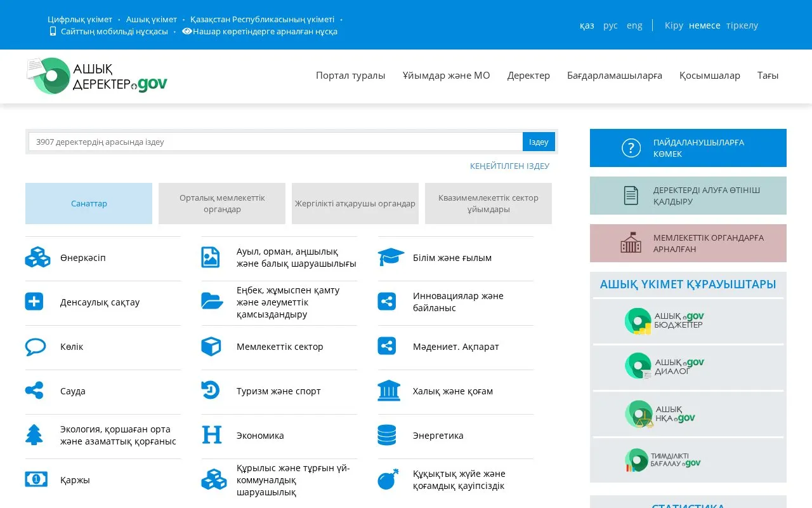This screenshot has height=508, width=812.
Task: Open the Портал туралы menu
Action: pyautogui.click(x=351, y=75)
